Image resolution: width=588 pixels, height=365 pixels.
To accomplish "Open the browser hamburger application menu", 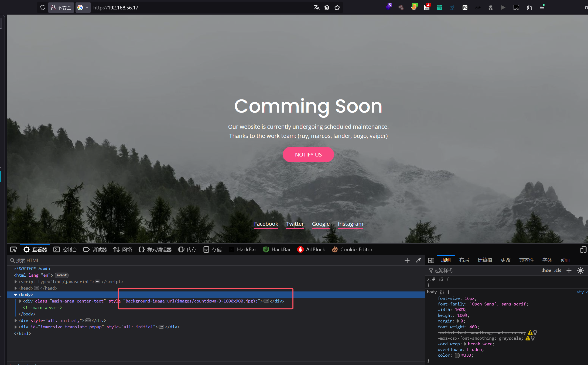I will coord(542,7).
